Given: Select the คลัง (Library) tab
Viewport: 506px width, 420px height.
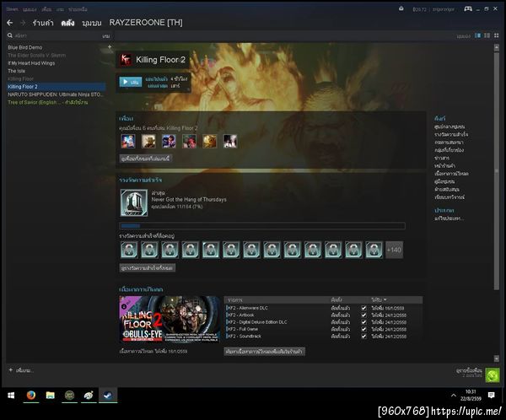Looking at the screenshot, I should click(67, 23).
